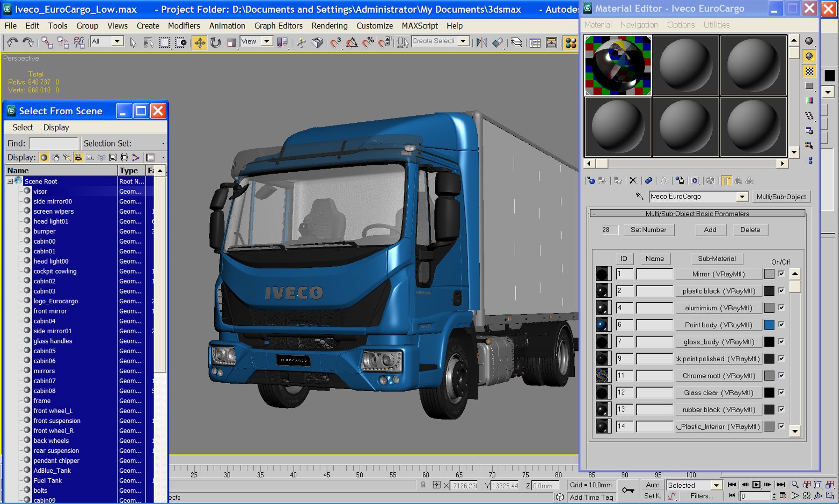The image size is (839, 504).
Task: Click the Undo arrow in main toolbar
Action: click(12, 42)
